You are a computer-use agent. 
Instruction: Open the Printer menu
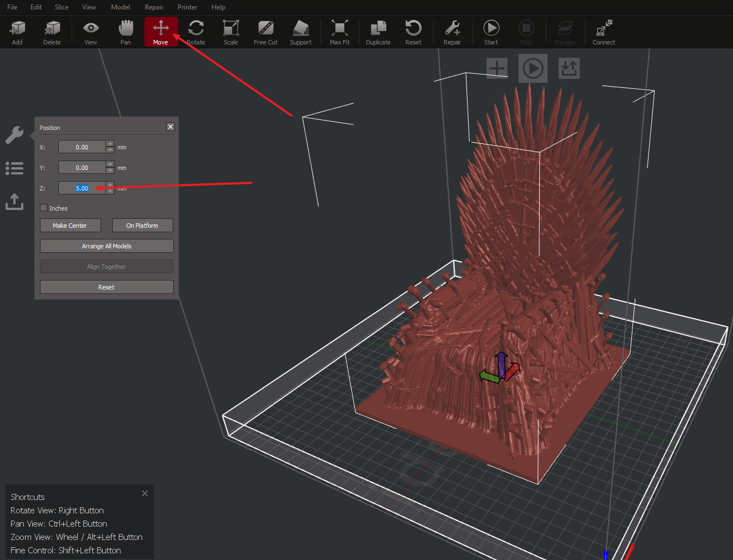[x=187, y=7]
